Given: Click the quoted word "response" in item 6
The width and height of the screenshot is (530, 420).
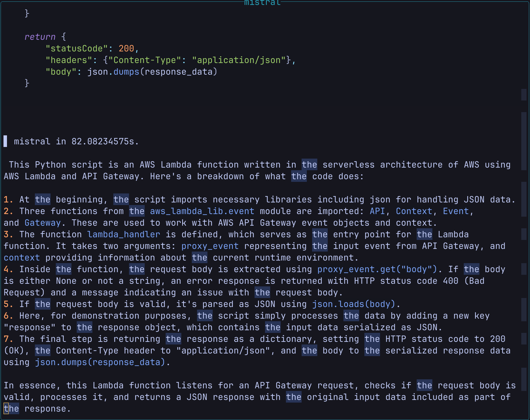Looking at the screenshot, I should point(30,327).
